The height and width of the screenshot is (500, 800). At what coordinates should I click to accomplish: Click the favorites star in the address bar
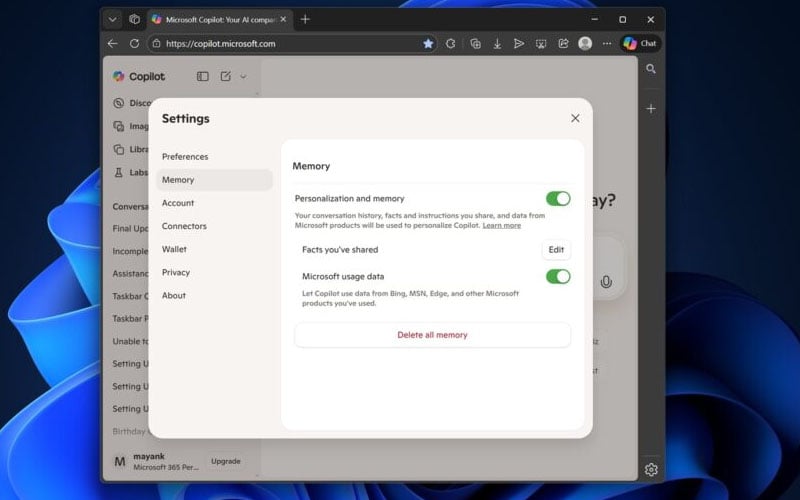(x=428, y=44)
